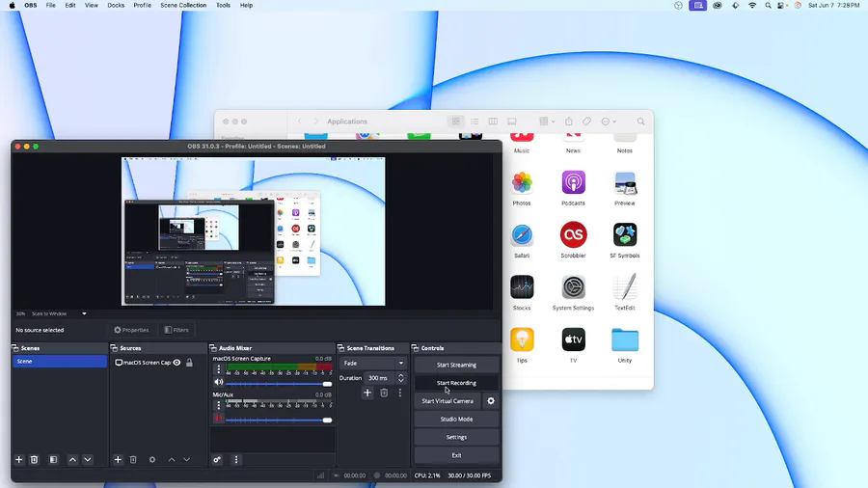
Task: Open OBS Settings from Controls dock
Action: 456,437
